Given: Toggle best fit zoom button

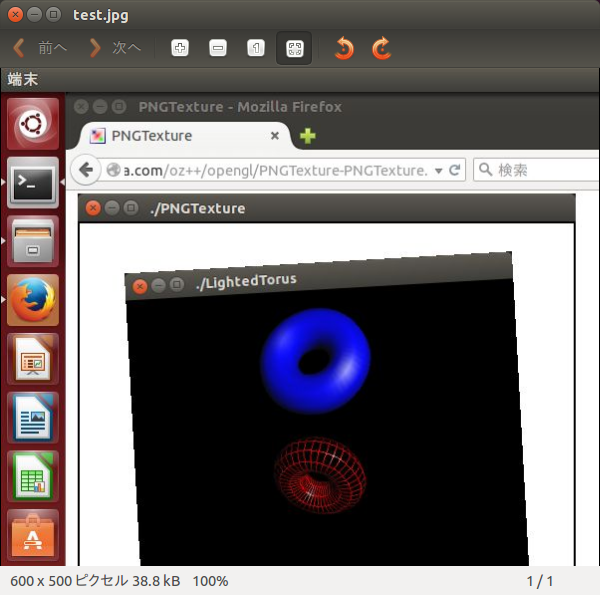Looking at the screenshot, I should [x=294, y=48].
